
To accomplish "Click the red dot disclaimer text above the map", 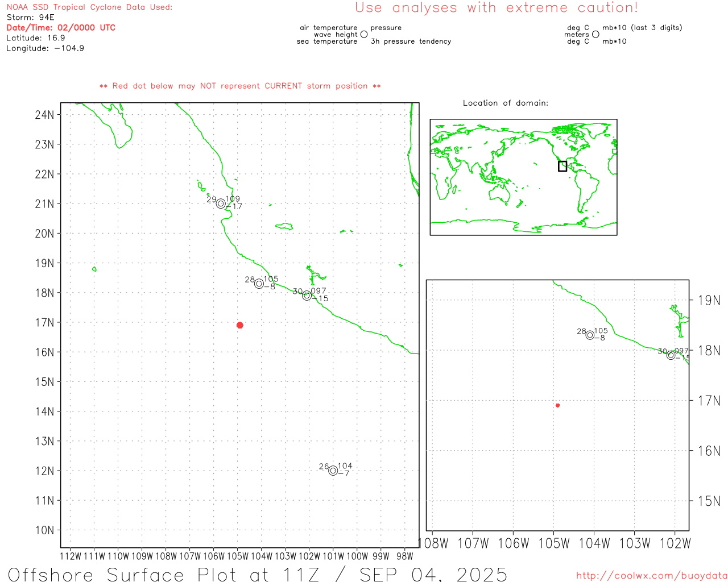I will pos(240,86).
